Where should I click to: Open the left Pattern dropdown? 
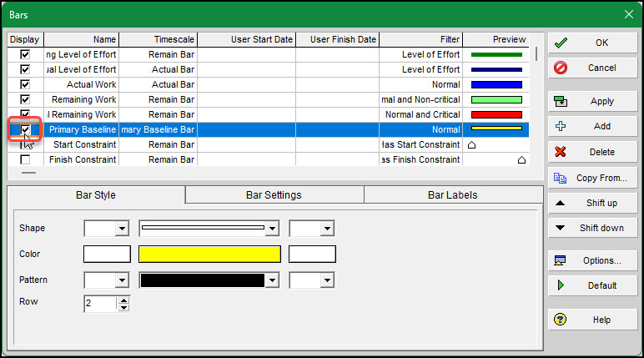(122, 280)
